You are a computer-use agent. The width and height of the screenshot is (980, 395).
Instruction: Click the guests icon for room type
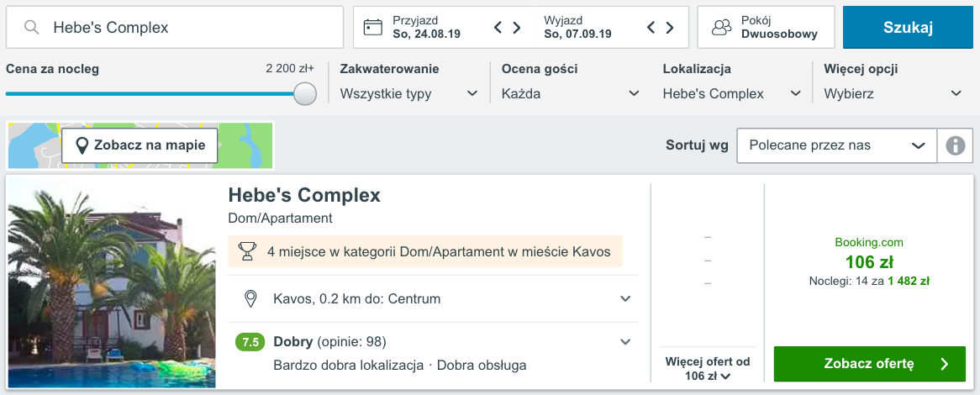pyautogui.click(x=721, y=28)
